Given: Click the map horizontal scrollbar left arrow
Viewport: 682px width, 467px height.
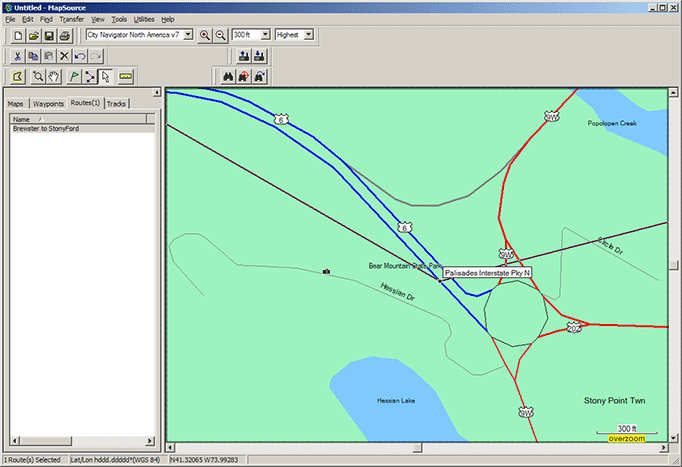Looking at the screenshot, I should 171,447.
